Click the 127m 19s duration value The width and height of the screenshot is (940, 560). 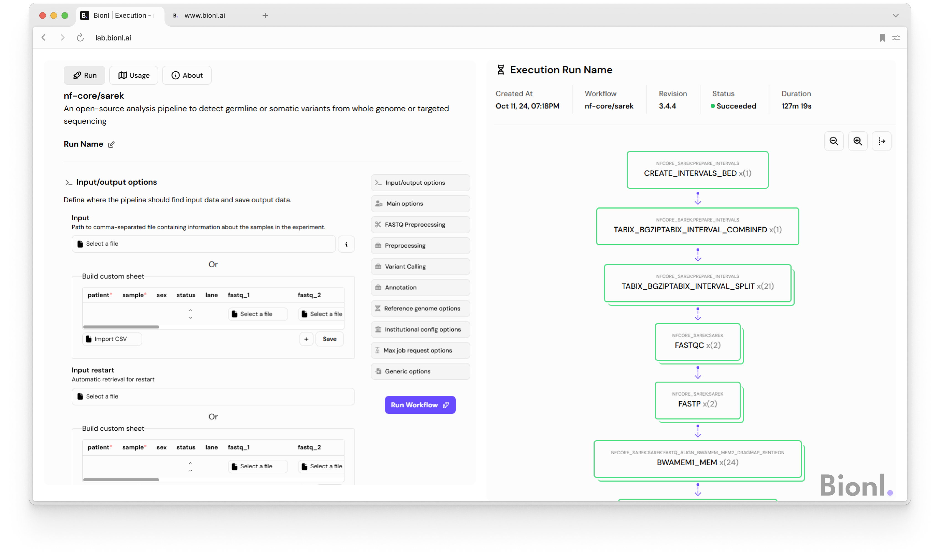tap(797, 106)
